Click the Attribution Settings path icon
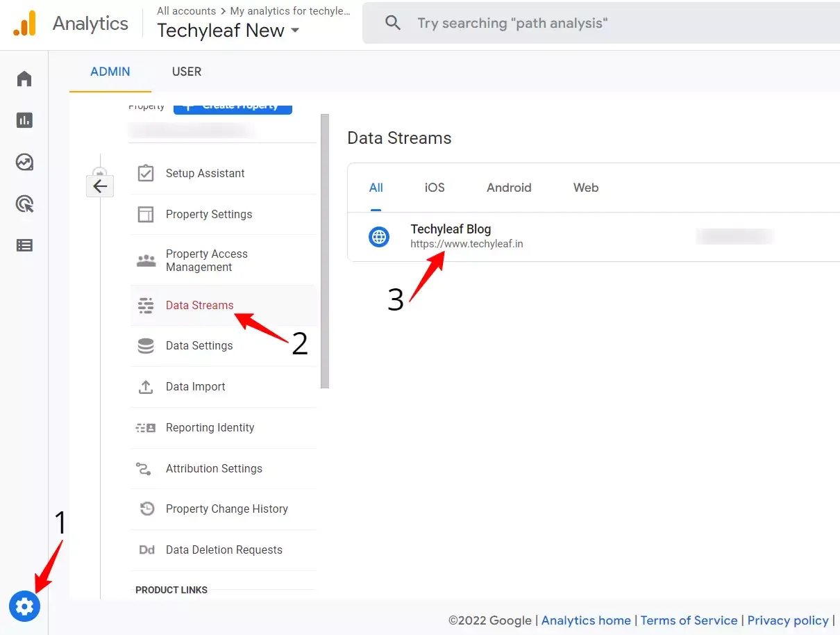The image size is (840, 635). tap(144, 468)
